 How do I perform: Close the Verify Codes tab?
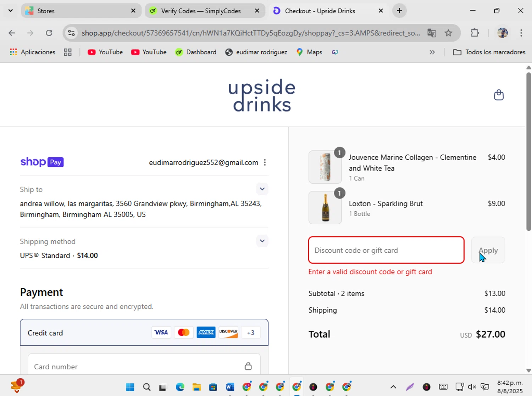click(x=257, y=11)
